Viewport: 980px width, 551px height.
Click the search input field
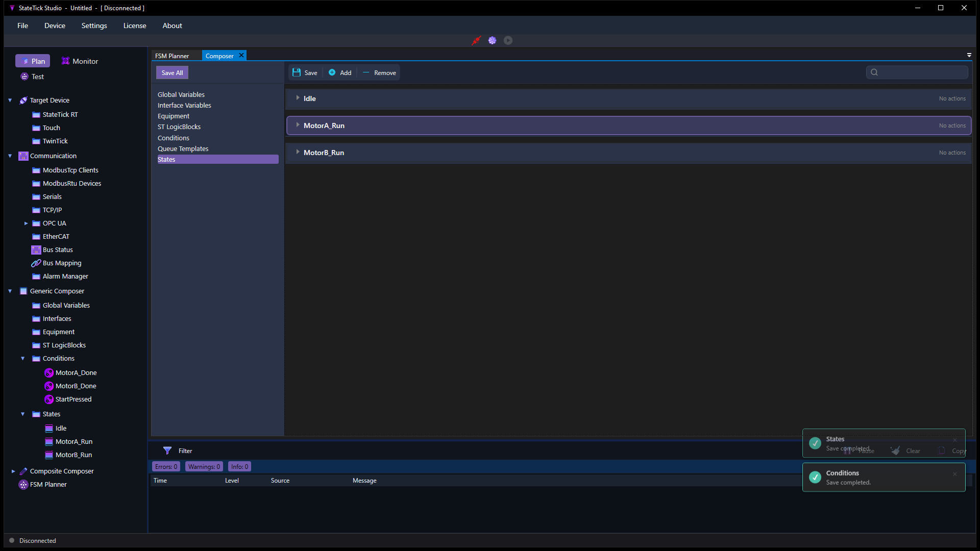[917, 72]
